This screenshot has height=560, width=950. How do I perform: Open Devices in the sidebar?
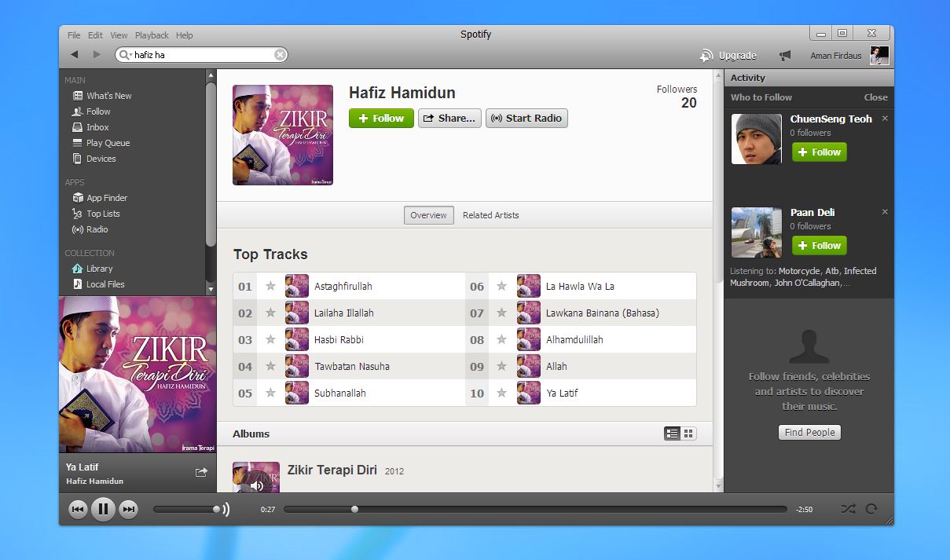point(94,159)
